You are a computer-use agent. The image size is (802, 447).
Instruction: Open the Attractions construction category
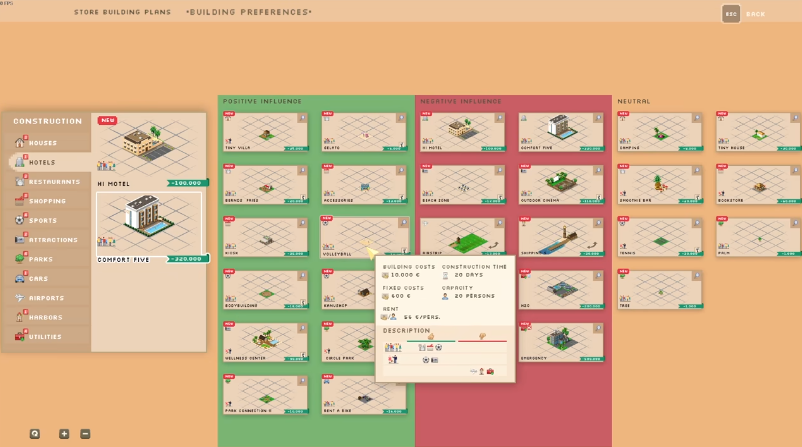tap(46, 240)
